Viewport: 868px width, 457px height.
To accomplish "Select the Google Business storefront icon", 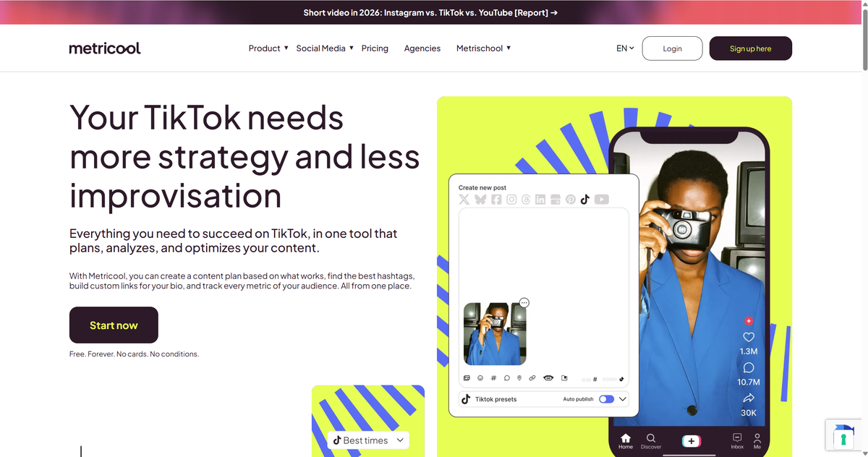I will [x=556, y=200].
